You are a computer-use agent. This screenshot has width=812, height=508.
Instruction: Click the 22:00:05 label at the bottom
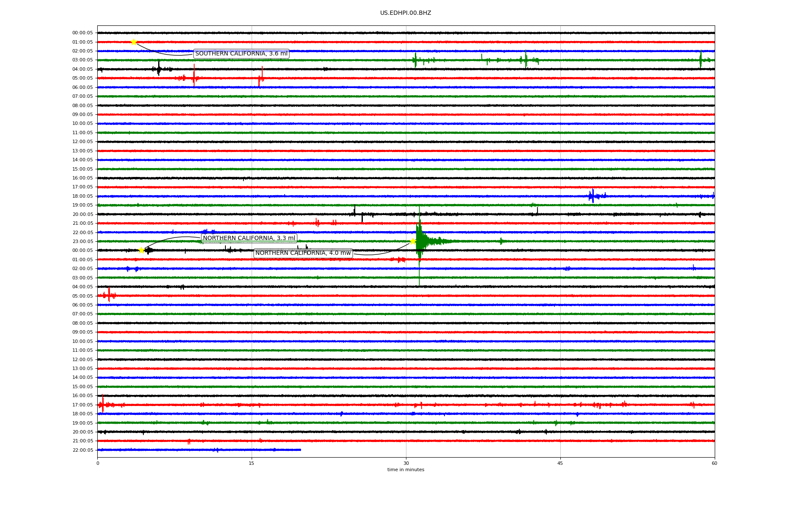(x=82, y=450)
